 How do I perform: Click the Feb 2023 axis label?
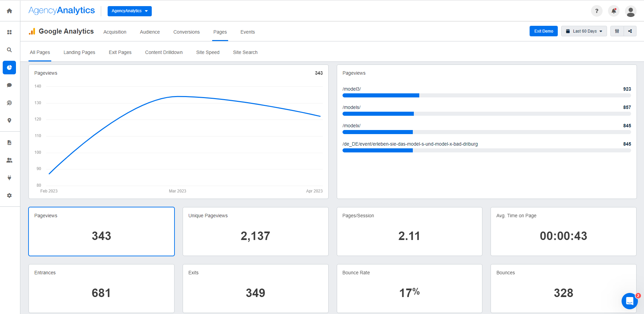[49, 191]
